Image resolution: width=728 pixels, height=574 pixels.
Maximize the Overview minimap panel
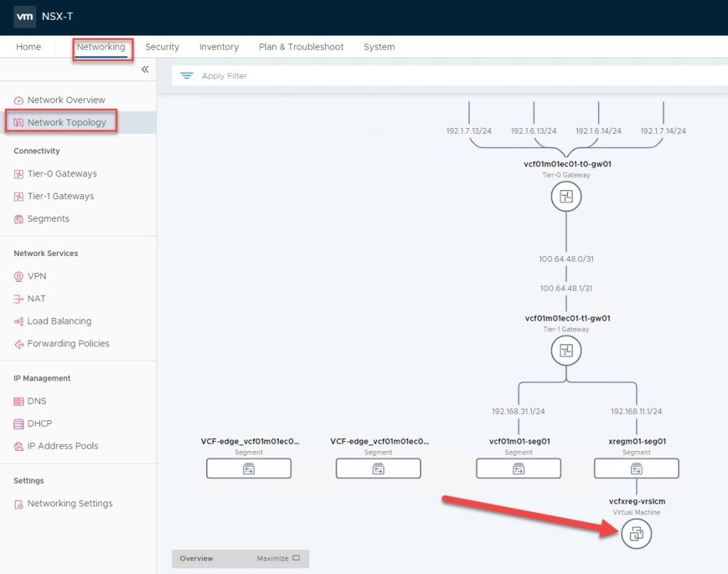pos(278,558)
